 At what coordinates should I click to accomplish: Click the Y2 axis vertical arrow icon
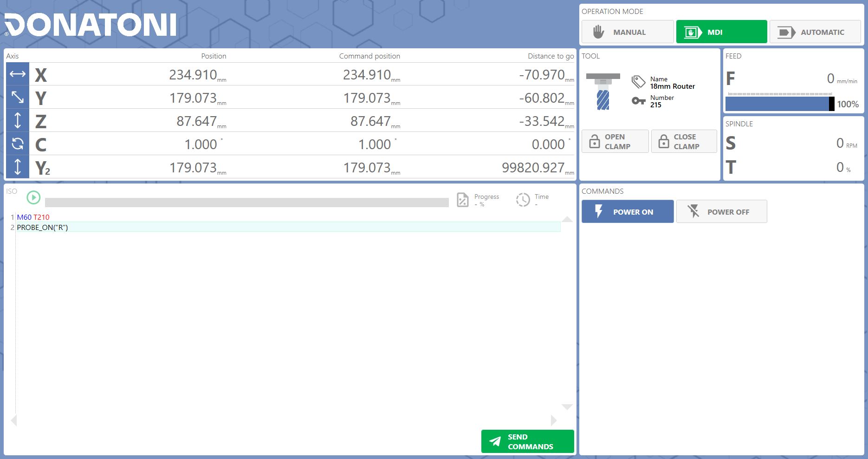tap(18, 167)
